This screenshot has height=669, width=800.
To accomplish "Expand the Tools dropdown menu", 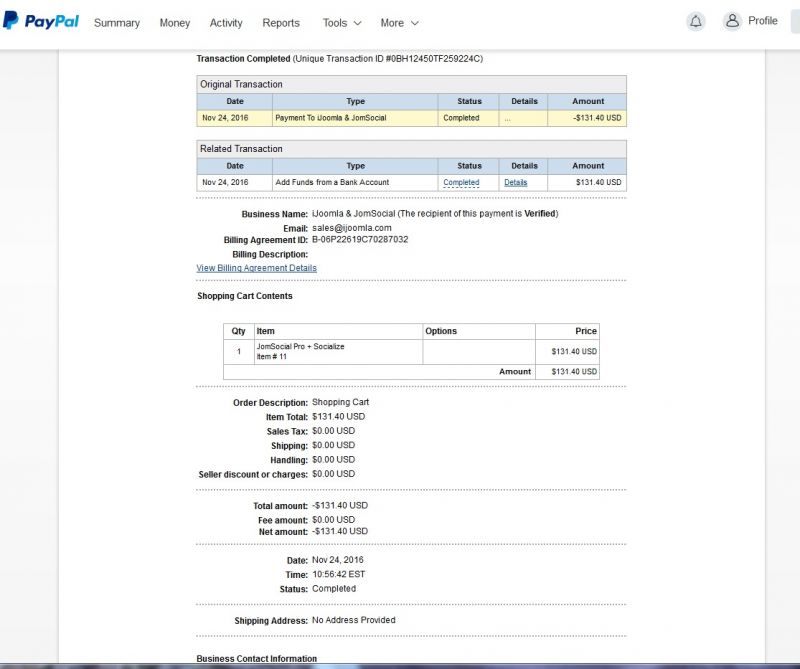I will click(x=342, y=23).
